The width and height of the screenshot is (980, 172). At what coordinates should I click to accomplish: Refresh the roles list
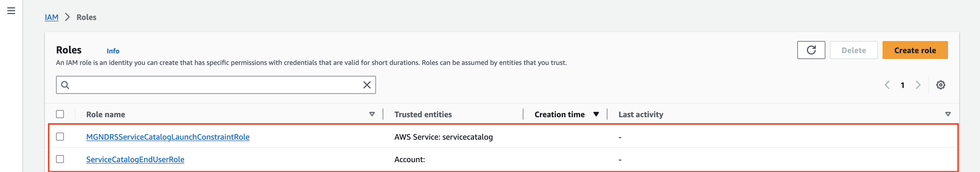(811, 50)
